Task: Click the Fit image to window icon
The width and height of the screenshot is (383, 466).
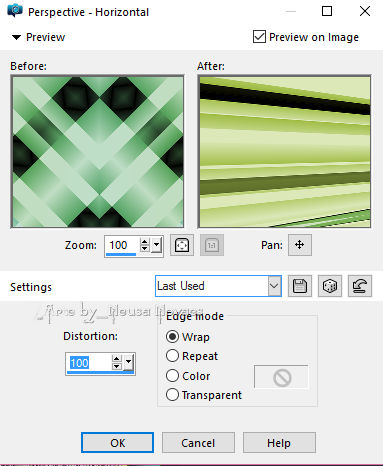Action: (x=182, y=245)
